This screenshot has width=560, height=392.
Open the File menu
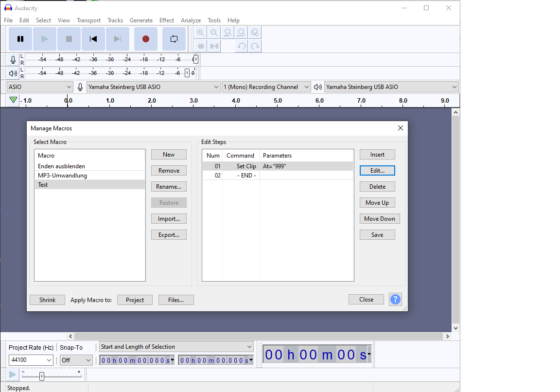click(x=8, y=20)
